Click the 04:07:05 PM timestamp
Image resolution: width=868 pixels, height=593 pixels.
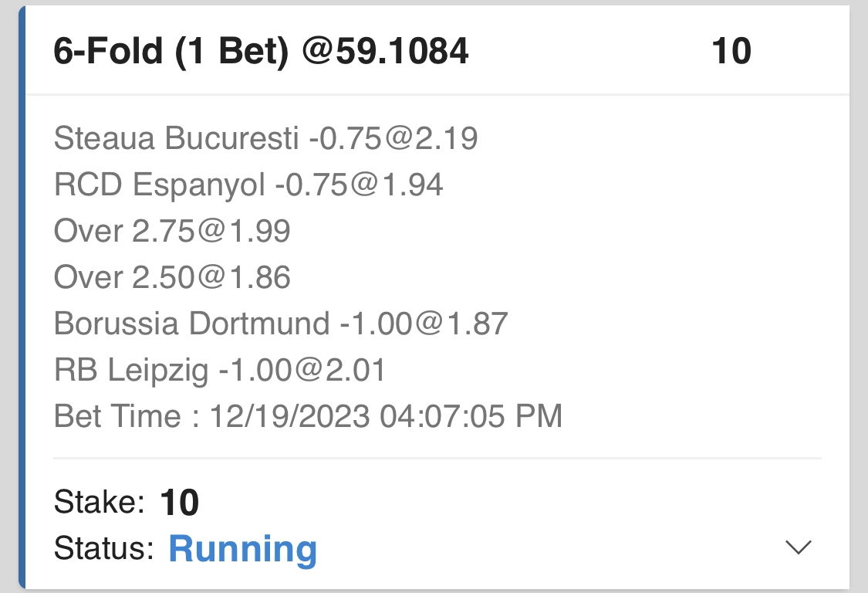click(x=471, y=417)
